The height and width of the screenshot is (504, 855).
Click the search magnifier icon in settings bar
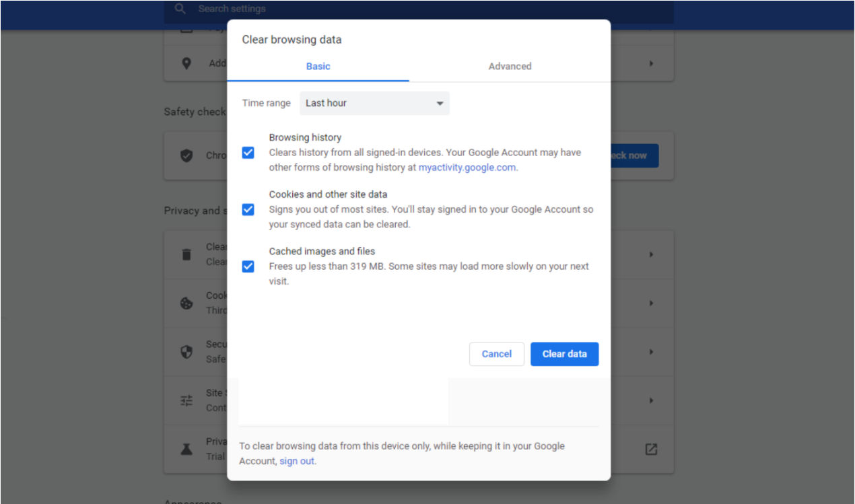[180, 9]
